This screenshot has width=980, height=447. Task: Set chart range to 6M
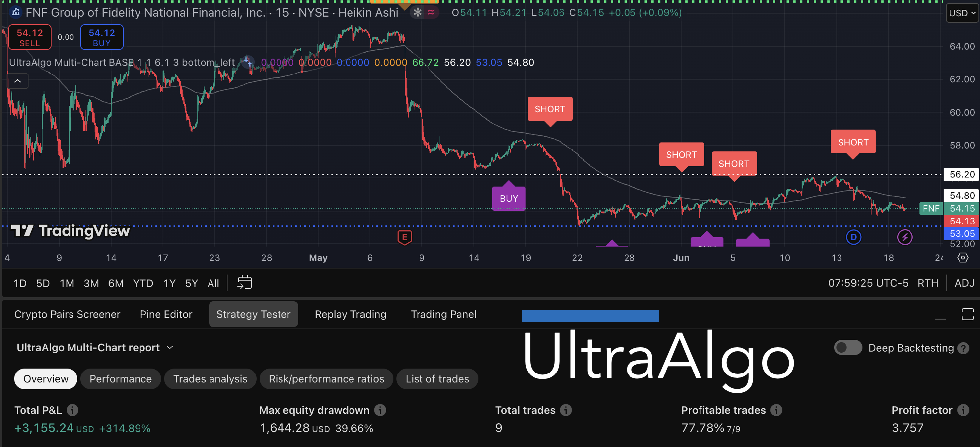[x=116, y=283]
